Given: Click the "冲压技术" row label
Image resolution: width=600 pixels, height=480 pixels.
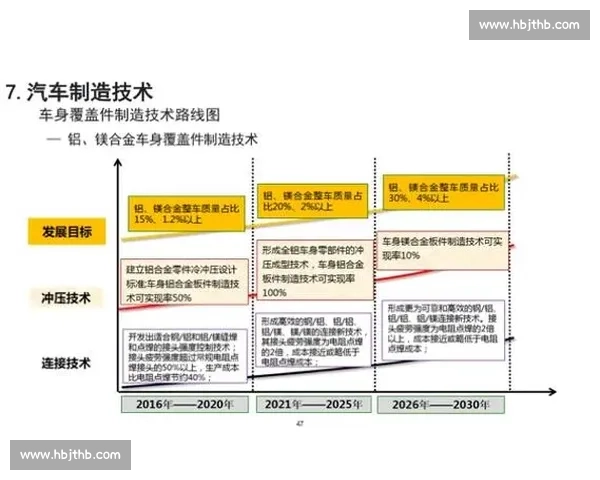Looking at the screenshot, I should 66,298.
